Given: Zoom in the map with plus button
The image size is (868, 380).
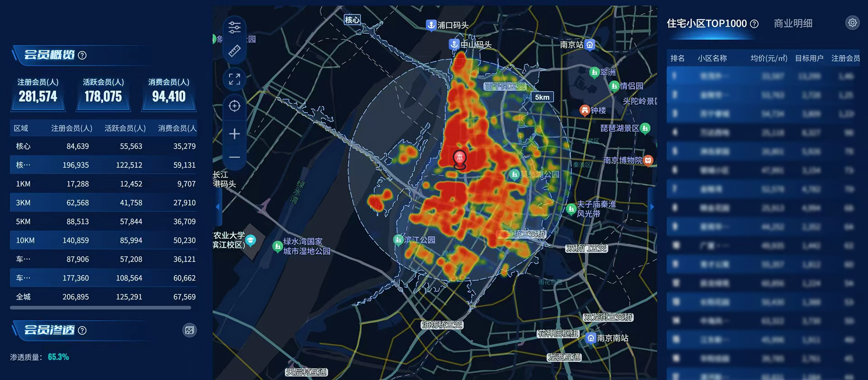Looking at the screenshot, I should click(x=234, y=134).
